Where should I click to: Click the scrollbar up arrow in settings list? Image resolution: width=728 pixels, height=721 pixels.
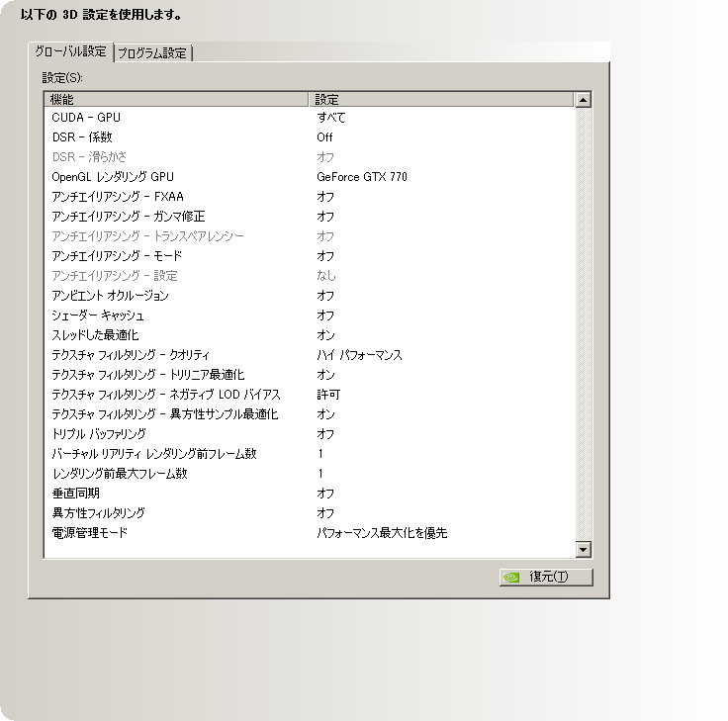pos(583,100)
